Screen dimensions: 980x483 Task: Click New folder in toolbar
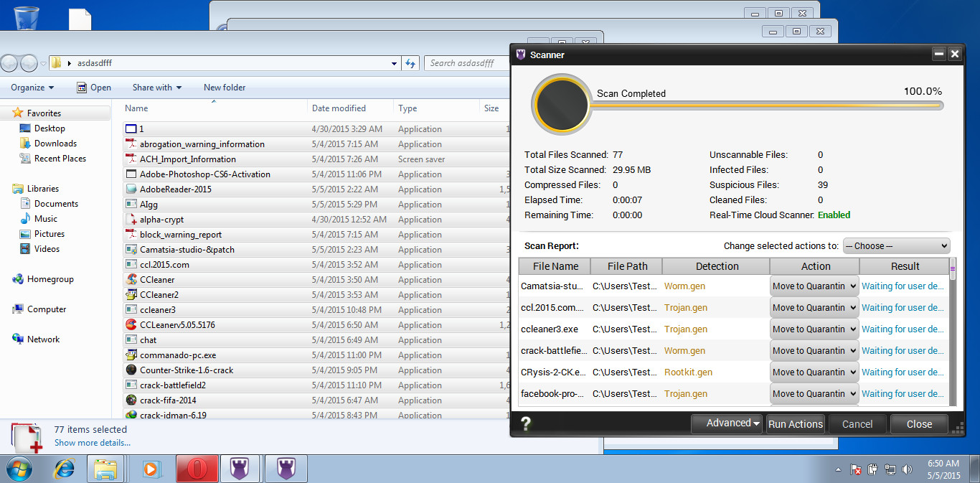[x=225, y=88]
